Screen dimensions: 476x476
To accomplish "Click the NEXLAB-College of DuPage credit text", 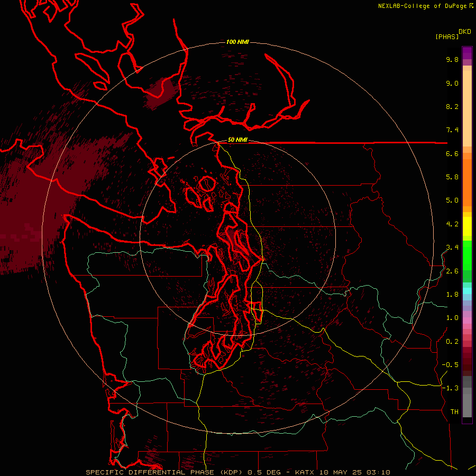I will 425,6.
